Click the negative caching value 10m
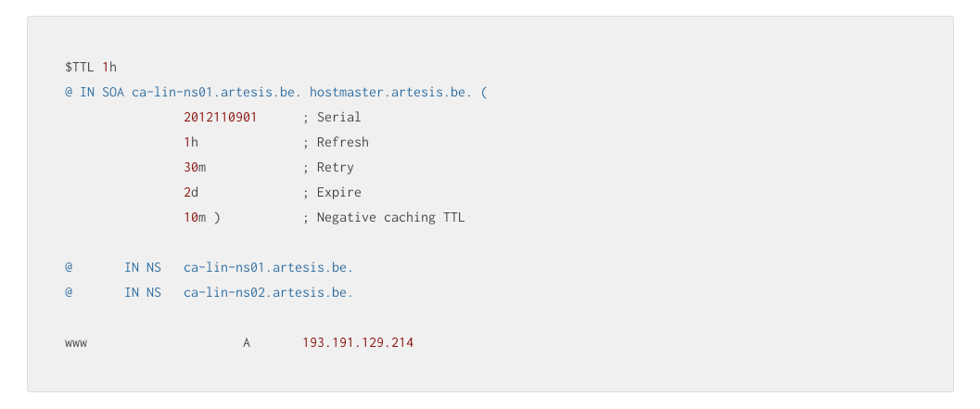980x409 pixels. tap(195, 217)
